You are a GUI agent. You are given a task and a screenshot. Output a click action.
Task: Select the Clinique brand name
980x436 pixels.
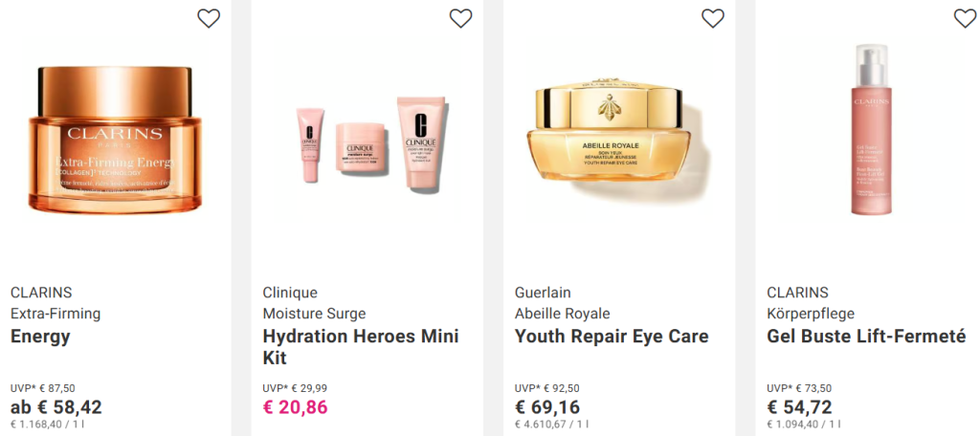coord(290,293)
